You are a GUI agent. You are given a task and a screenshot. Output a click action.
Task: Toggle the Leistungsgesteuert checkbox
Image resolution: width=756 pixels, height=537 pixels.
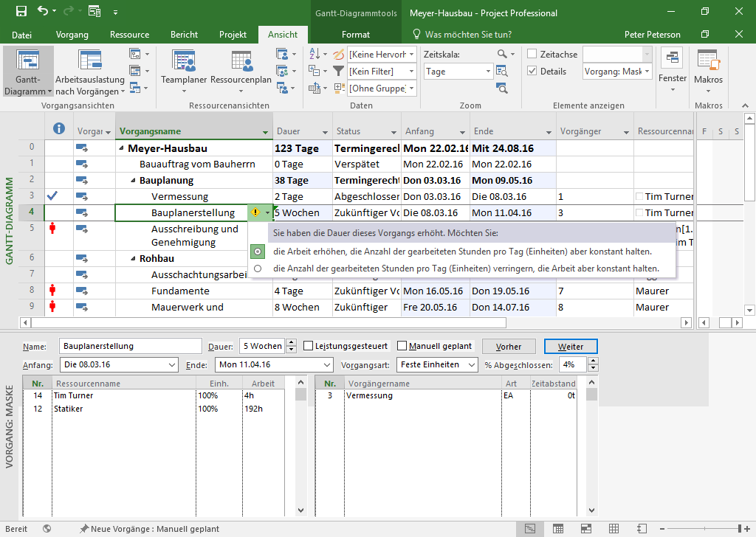click(308, 346)
